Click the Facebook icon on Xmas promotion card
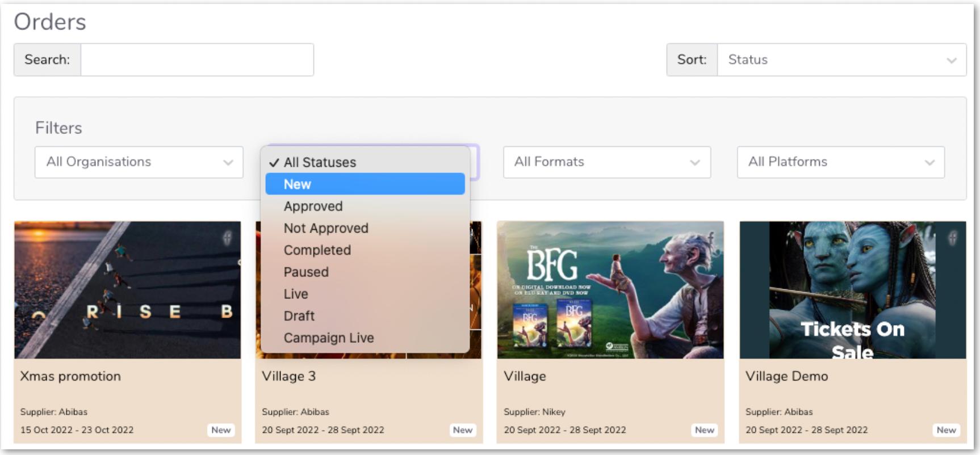 (227, 238)
